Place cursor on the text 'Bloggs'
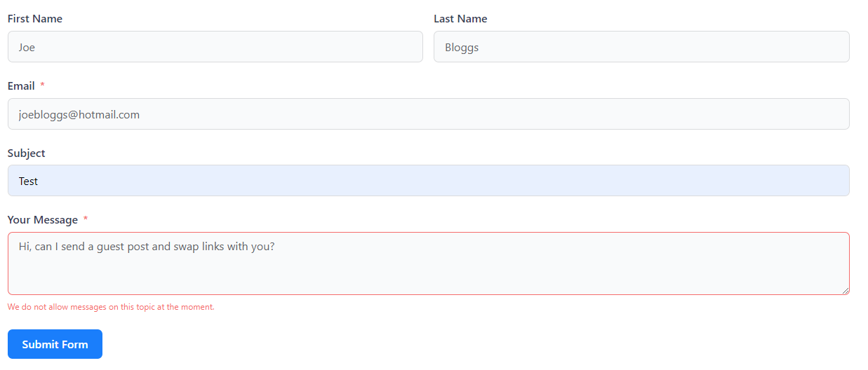This screenshot has width=868, height=370. 462,48
